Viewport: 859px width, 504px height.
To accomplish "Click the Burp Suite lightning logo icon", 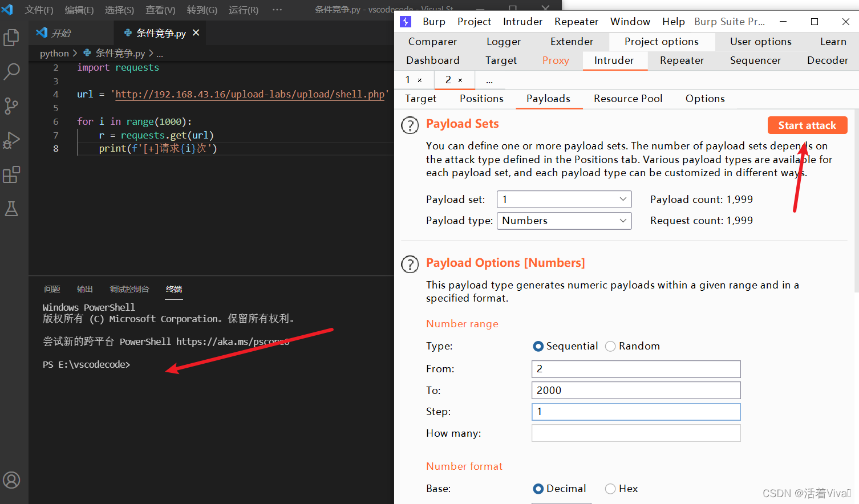I will [x=406, y=22].
